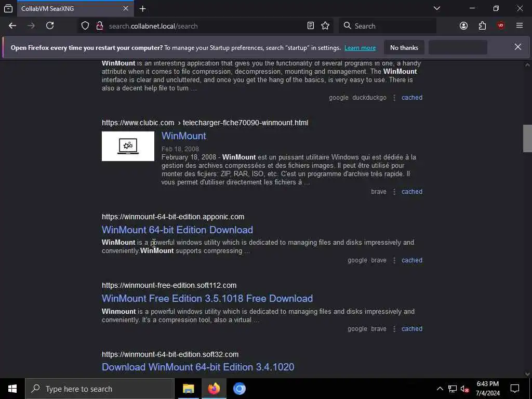This screenshot has height=399, width=532.
Task: Open network status tray icon
Action: pos(453,389)
